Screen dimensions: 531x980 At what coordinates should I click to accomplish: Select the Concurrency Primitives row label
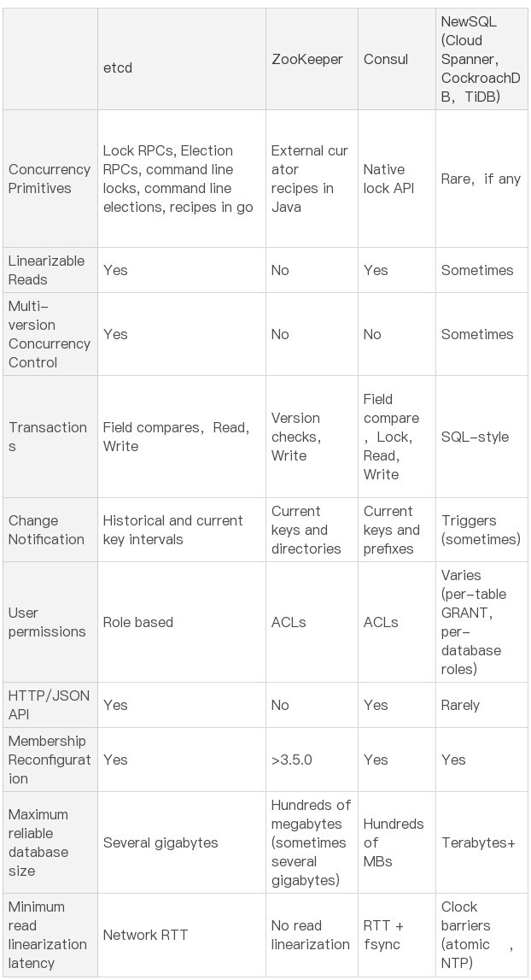(50, 179)
